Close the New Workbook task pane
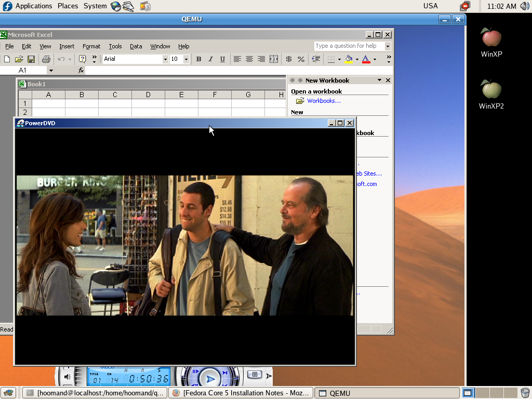This screenshot has height=399, width=532. point(388,80)
